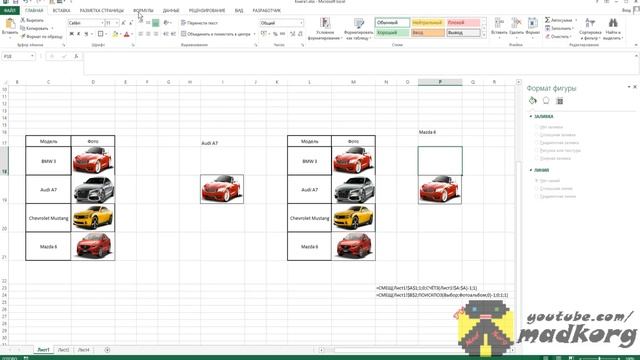
Task: Toggle italic (К) formatting
Action: tap(78, 34)
